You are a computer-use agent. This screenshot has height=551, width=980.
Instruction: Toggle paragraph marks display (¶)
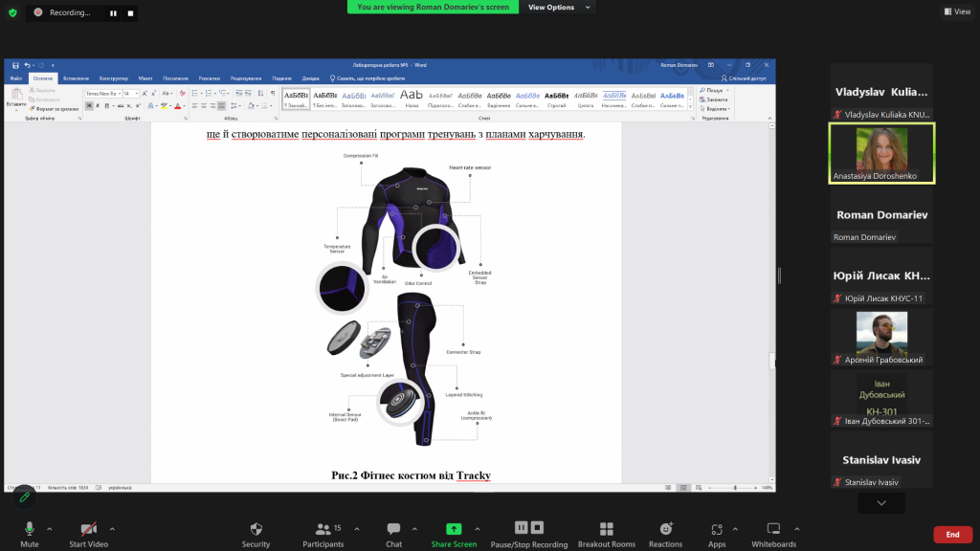click(x=273, y=94)
